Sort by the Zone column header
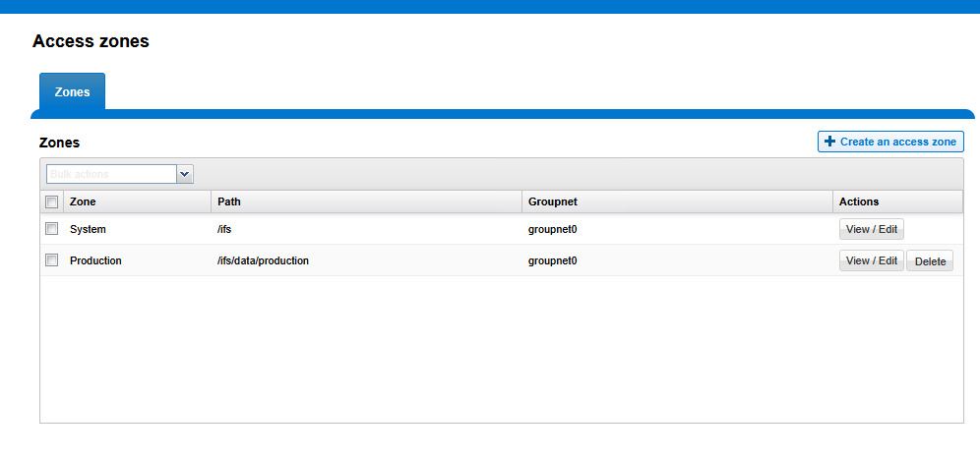This screenshot has width=980, height=459. point(84,201)
